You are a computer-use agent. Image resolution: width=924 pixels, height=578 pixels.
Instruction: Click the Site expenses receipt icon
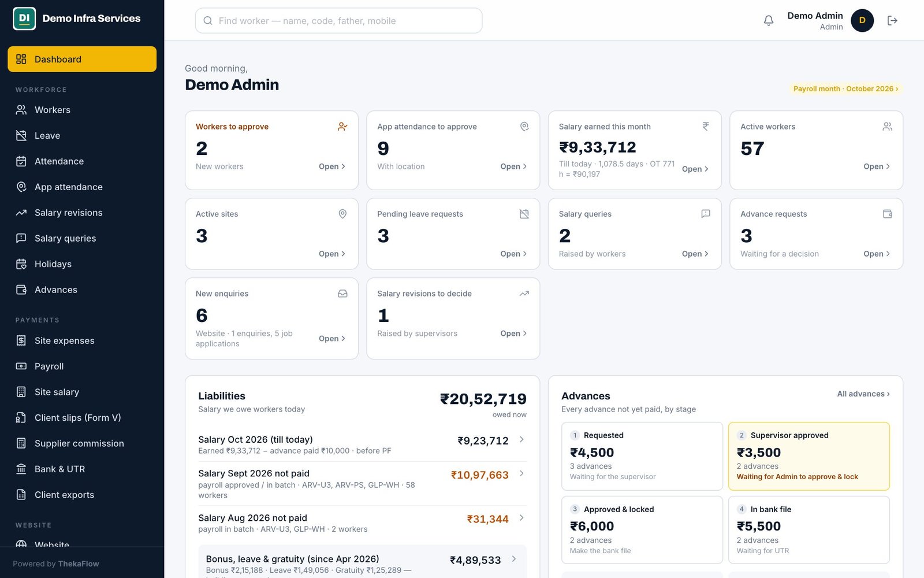click(21, 340)
